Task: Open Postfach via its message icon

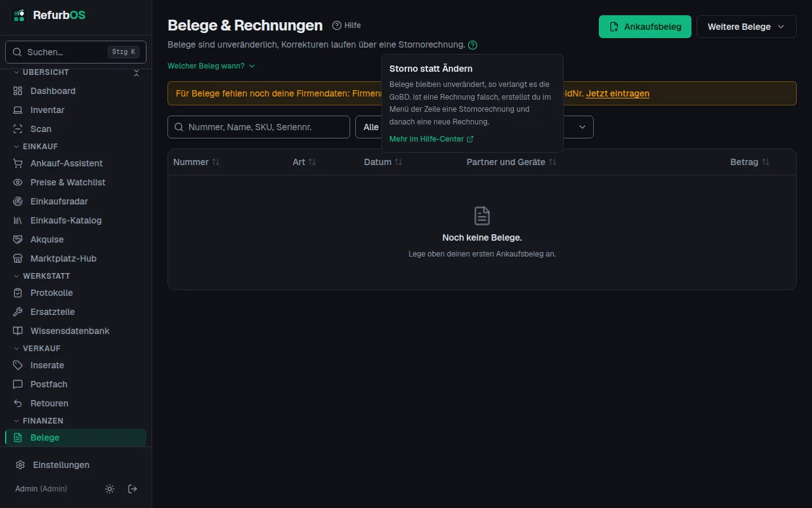Action: tap(18, 384)
